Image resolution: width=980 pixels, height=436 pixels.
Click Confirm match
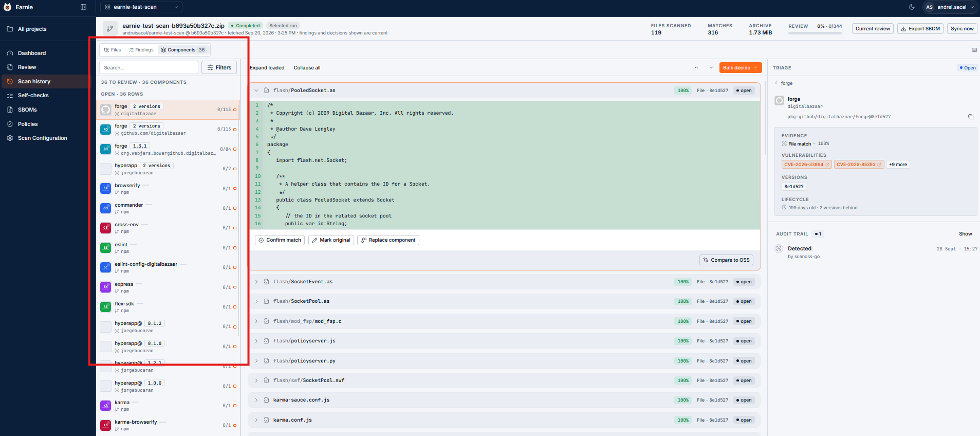(x=280, y=240)
